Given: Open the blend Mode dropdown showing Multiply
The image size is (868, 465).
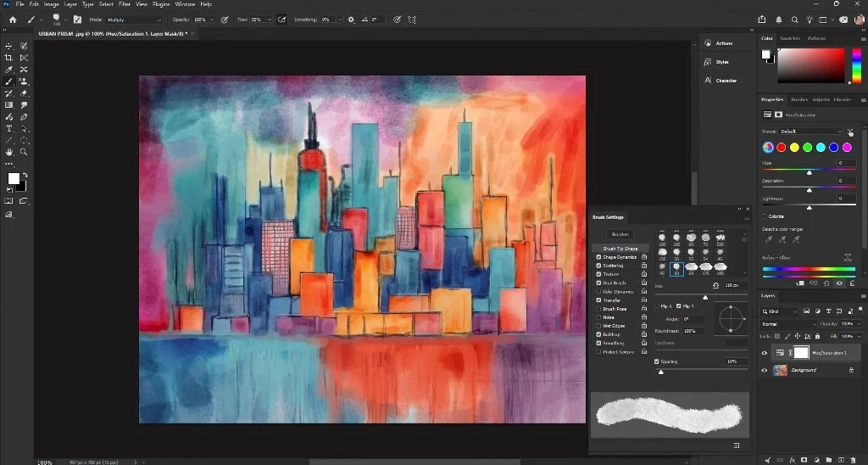Looking at the screenshot, I should click(x=134, y=20).
